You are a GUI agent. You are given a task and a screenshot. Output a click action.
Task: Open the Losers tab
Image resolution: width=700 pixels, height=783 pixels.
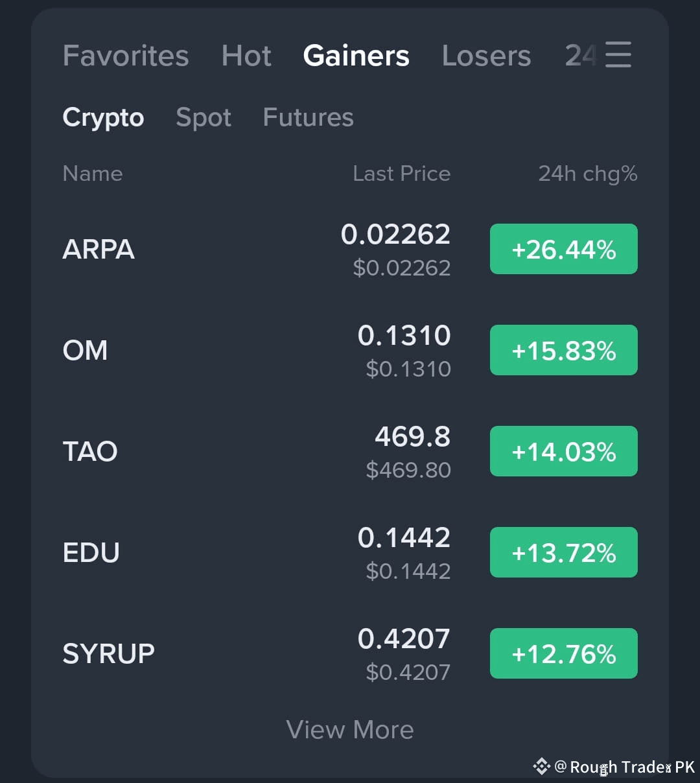[486, 56]
